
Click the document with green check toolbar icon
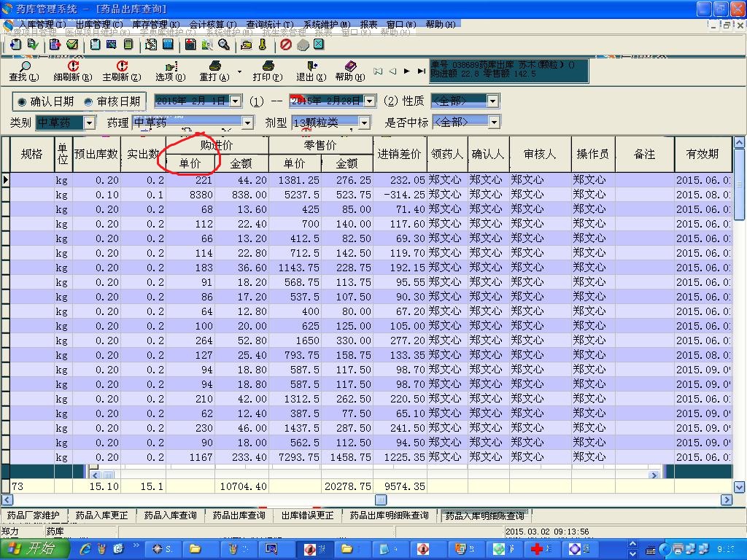[32, 44]
